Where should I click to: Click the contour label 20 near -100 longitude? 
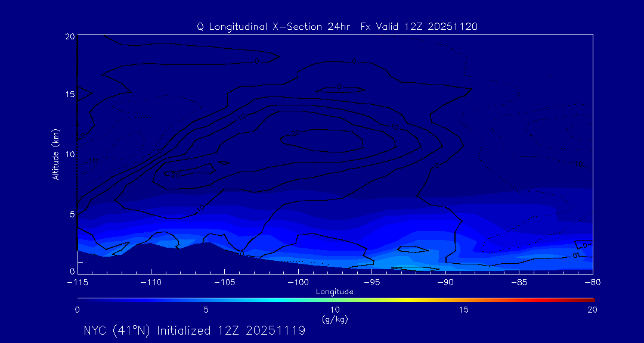click(295, 133)
